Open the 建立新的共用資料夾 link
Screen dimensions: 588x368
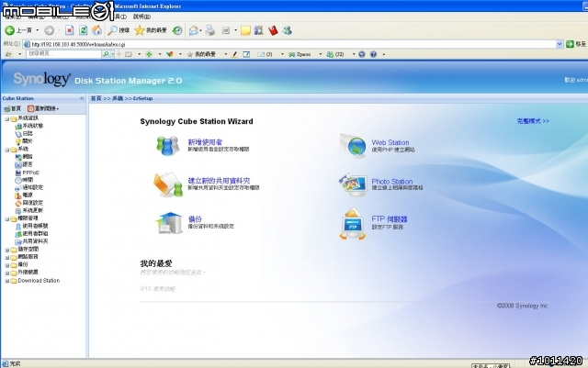click(219, 180)
